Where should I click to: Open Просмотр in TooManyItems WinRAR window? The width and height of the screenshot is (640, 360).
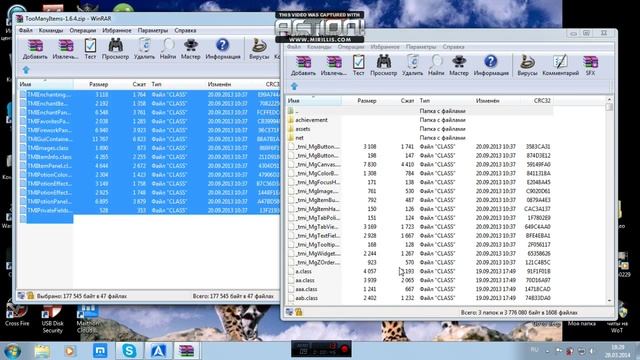pyautogui.click(x=116, y=49)
